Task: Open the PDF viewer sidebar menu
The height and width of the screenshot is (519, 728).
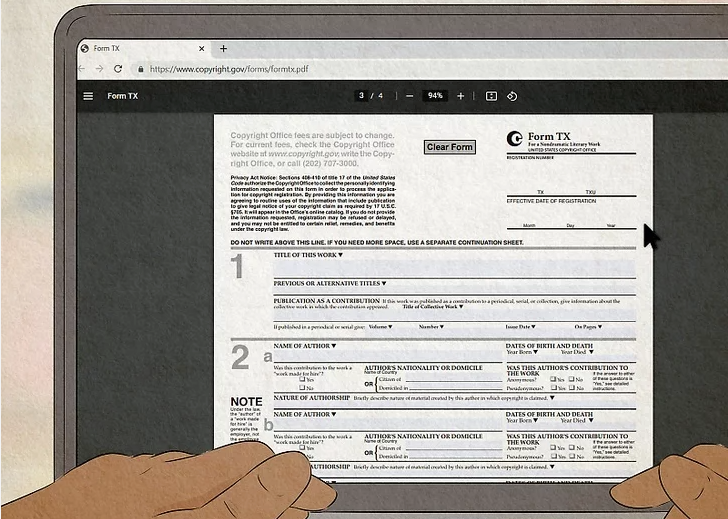Action: 88,96
